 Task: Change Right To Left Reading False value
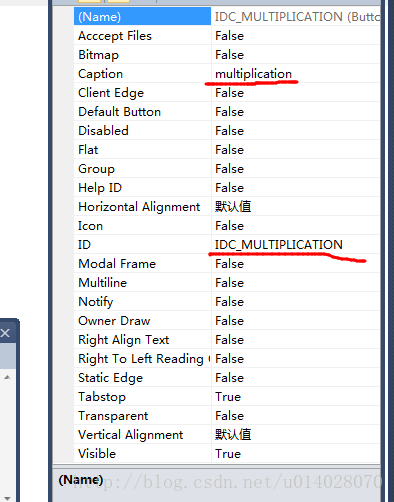click(296, 359)
